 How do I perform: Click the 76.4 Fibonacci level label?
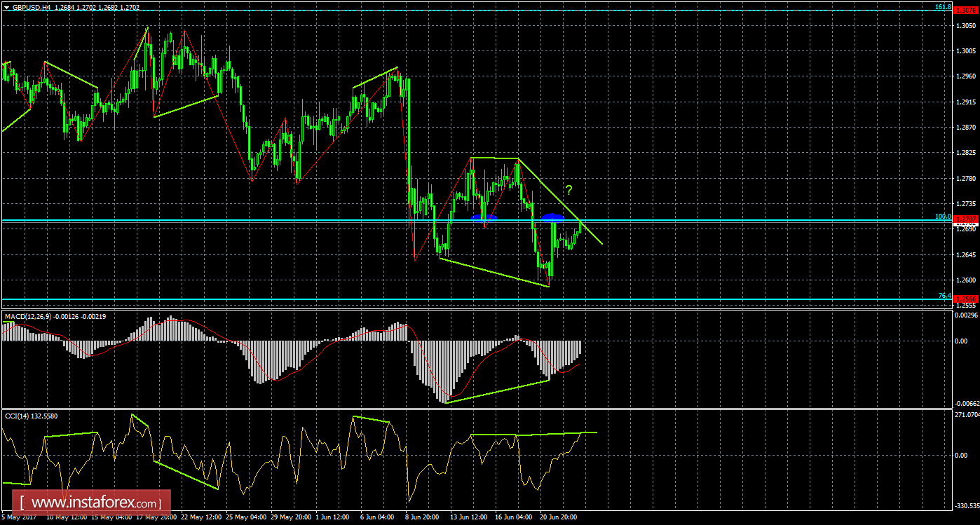944,296
